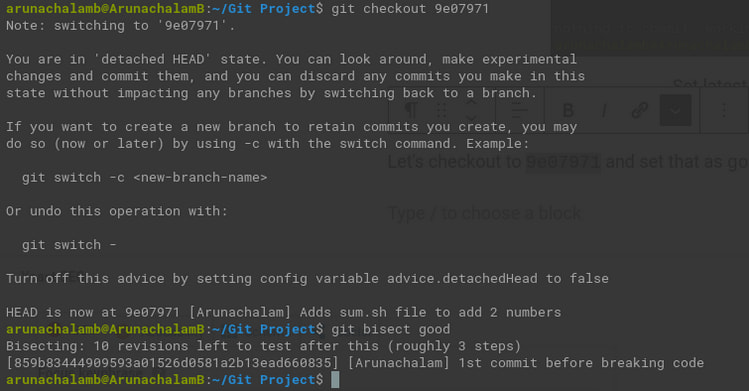Click the 'Type / to choose a block' placeholder

pyautogui.click(x=484, y=213)
